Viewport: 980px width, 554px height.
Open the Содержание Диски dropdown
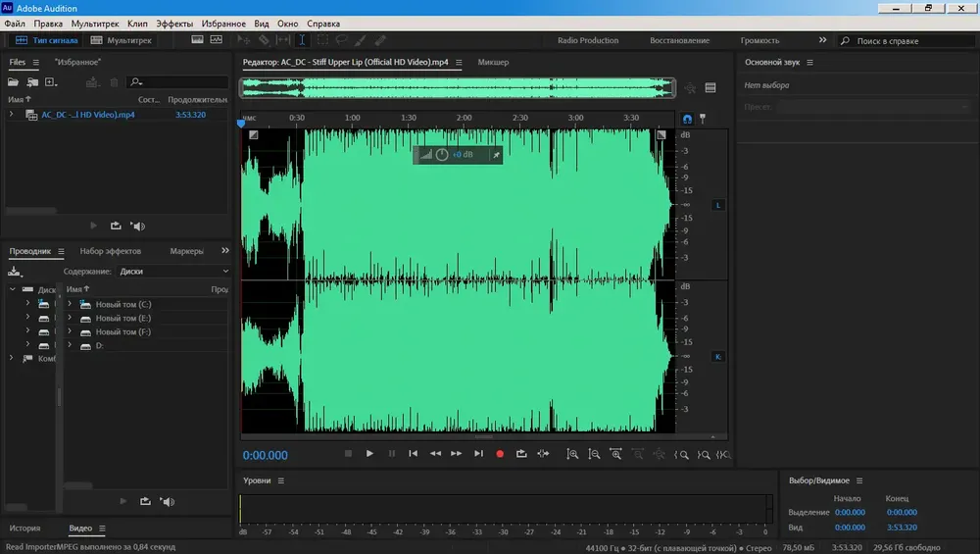(173, 272)
